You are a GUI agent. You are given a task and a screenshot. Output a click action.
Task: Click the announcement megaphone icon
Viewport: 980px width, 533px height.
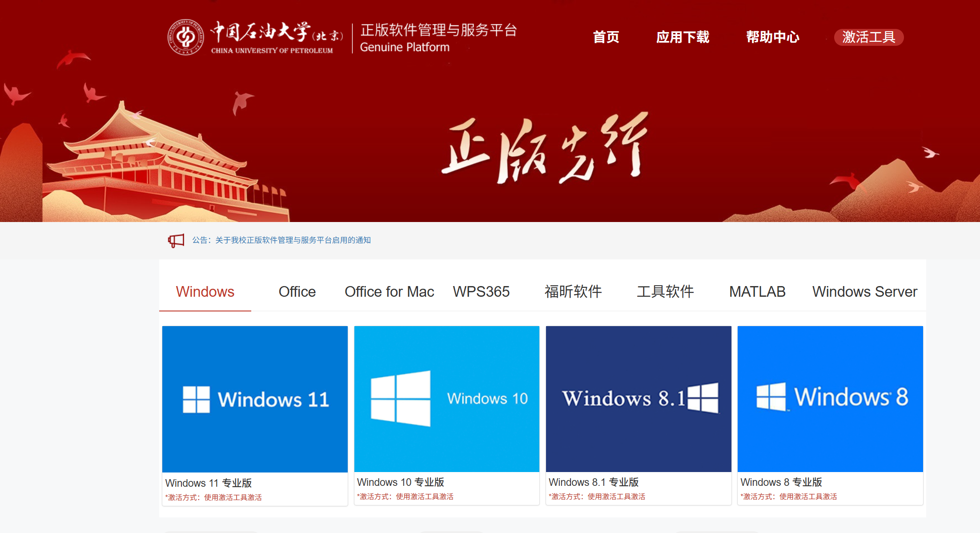pos(176,241)
